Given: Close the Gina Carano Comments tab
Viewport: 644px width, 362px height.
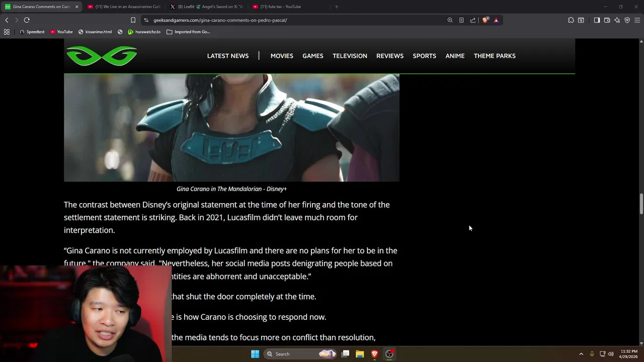Looking at the screenshot, I should (76, 7).
